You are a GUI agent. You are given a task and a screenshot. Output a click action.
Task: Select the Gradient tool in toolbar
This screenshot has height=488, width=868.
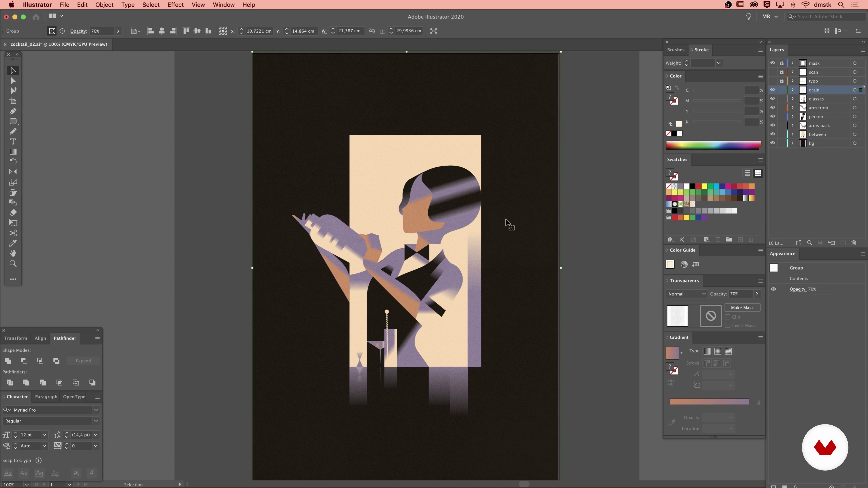(13, 152)
